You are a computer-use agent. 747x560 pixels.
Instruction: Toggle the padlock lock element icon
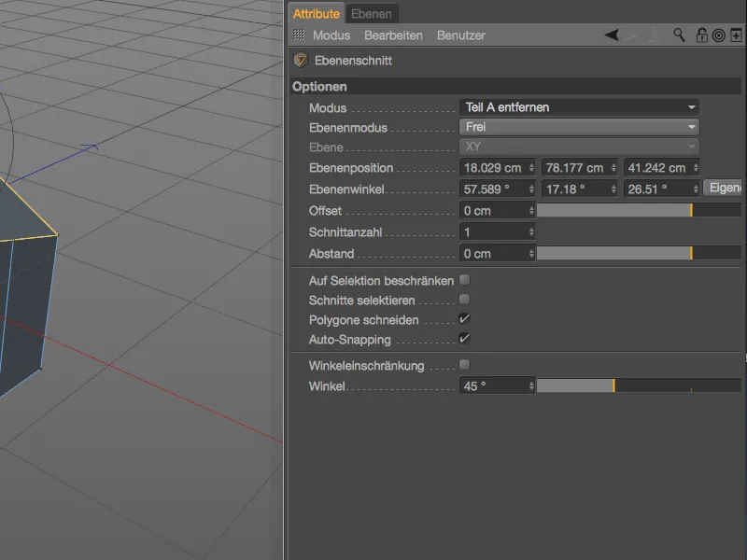pyautogui.click(x=701, y=35)
